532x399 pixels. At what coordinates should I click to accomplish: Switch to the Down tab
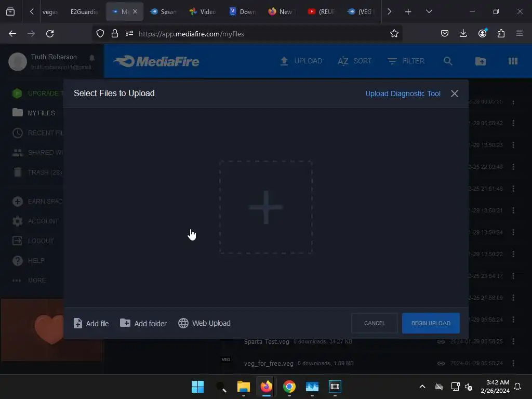pyautogui.click(x=243, y=11)
